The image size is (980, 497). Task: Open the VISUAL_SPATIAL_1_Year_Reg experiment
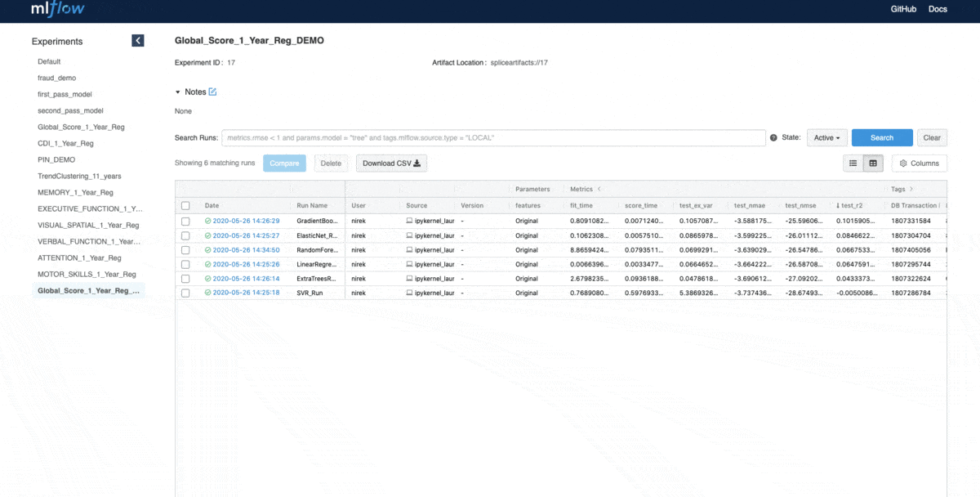(x=88, y=225)
